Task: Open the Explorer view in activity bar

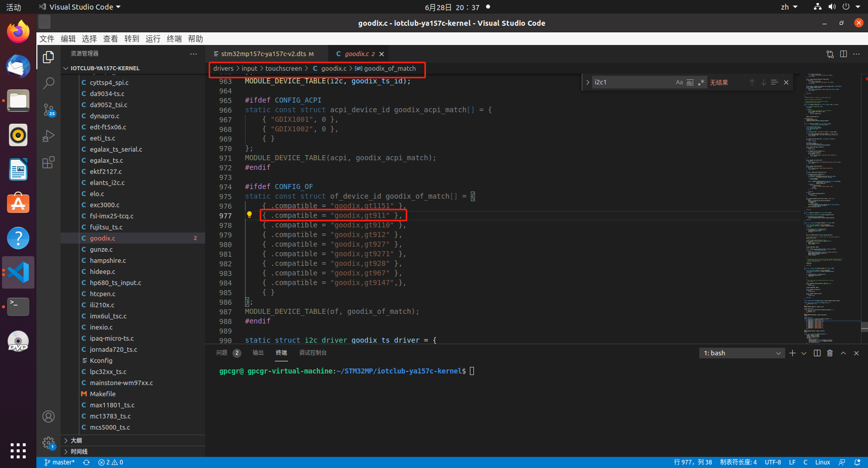Action: click(x=49, y=58)
